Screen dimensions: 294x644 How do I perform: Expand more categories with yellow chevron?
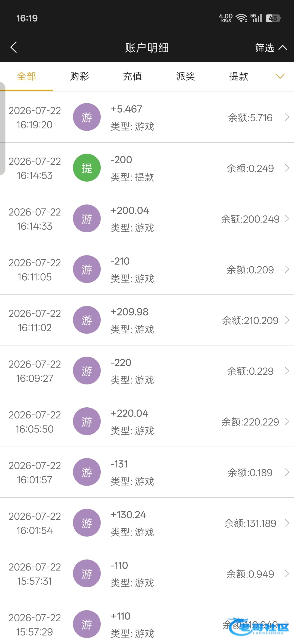tap(280, 76)
